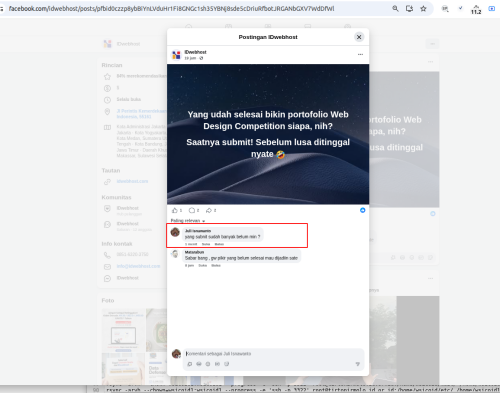Click the Balas link under Matanabun's comment
This screenshot has height=393, width=500.
(x=216, y=266)
